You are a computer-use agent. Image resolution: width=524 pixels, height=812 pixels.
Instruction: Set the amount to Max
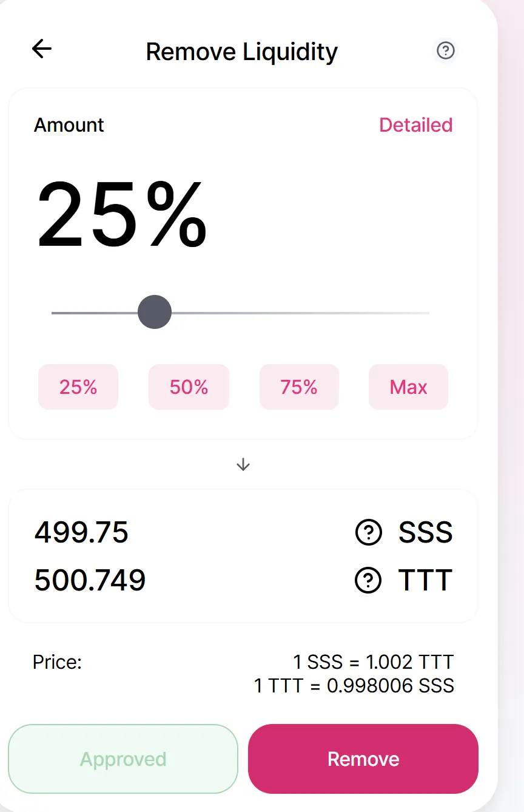tap(408, 387)
